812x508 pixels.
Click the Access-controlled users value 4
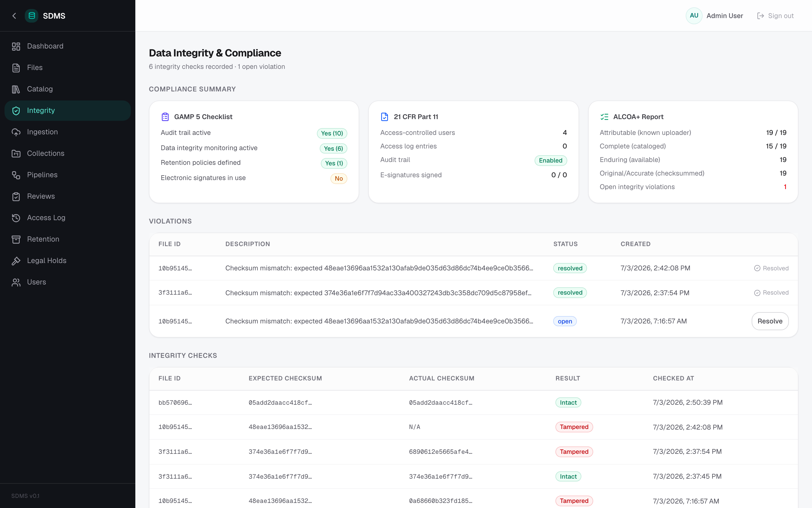click(x=565, y=133)
